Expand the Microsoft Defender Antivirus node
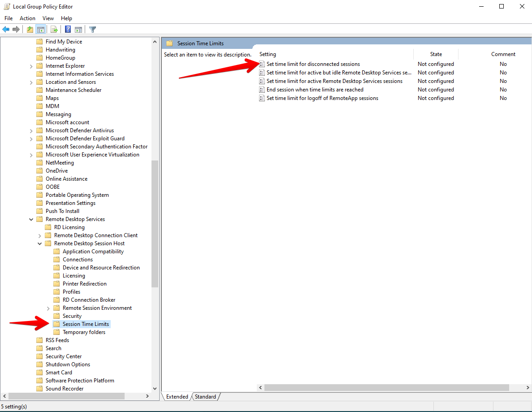This screenshot has width=532, height=412. (x=31, y=130)
